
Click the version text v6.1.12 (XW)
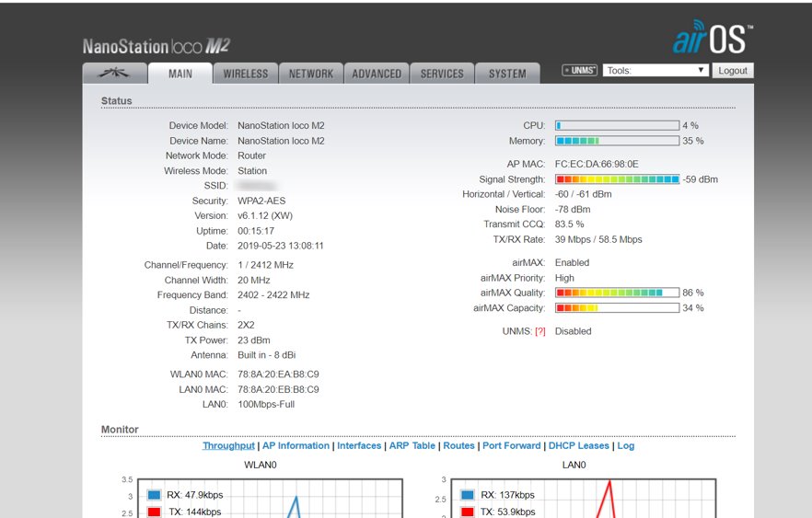pyautogui.click(x=265, y=216)
